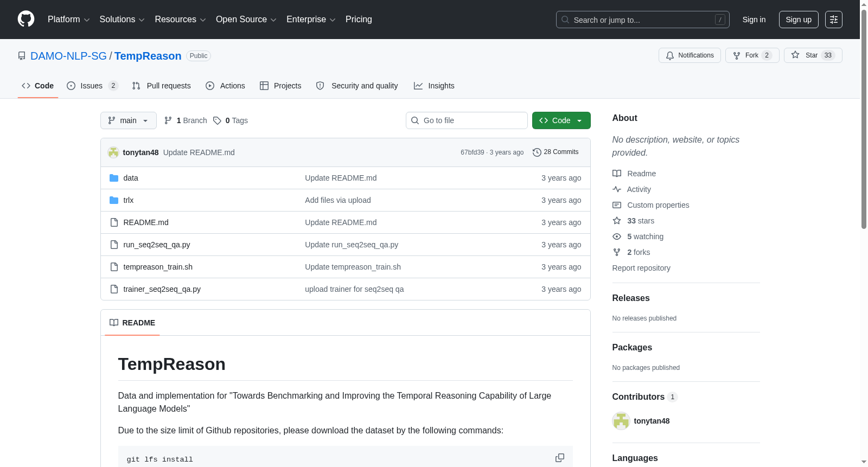Click the star icon next to 33 stars
The width and height of the screenshot is (868, 467).
pos(617,221)
